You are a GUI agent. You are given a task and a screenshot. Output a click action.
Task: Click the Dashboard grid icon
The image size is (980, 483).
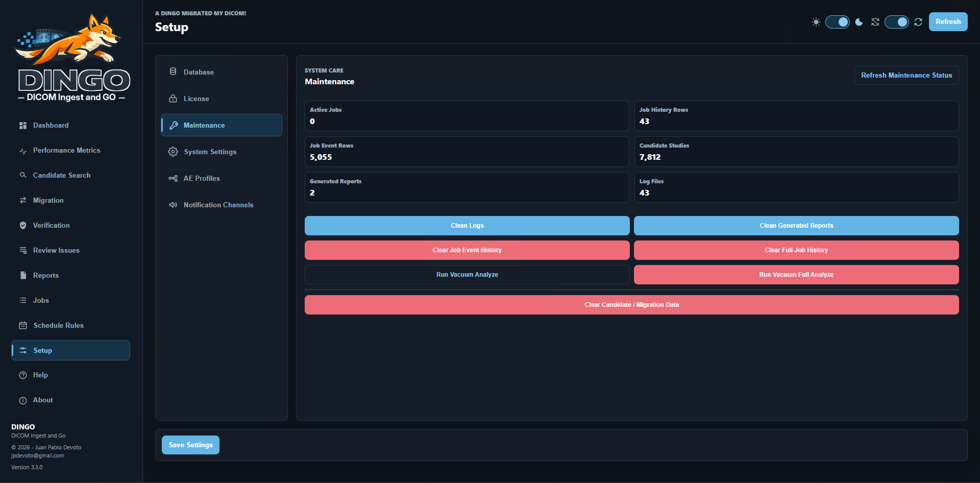[23, 126]
